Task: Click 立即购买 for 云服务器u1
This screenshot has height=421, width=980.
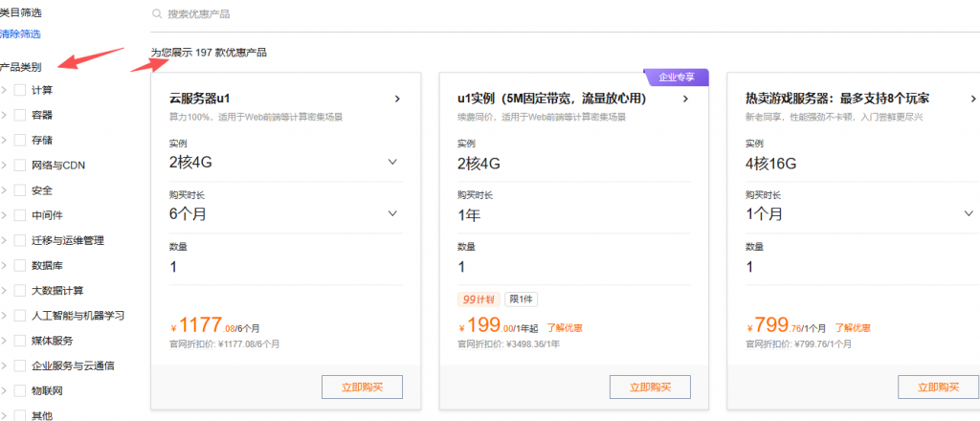Action: pyautogui.click(x=361, y=388)
